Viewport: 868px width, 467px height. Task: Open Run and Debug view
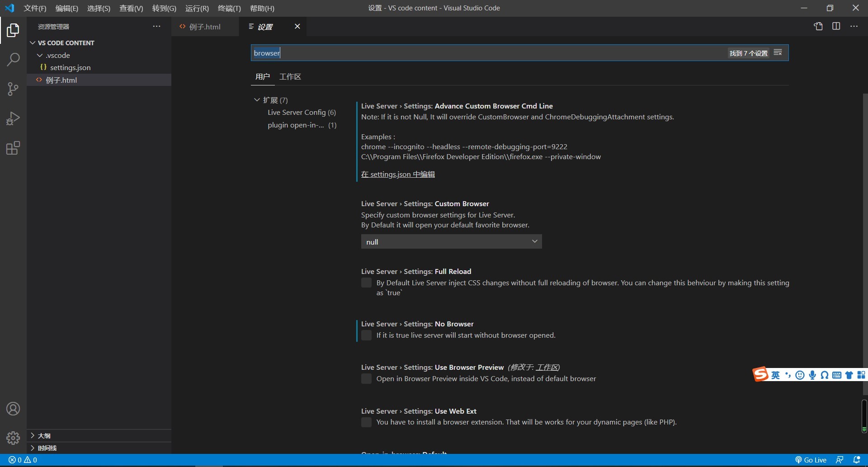tap(13, 118)
